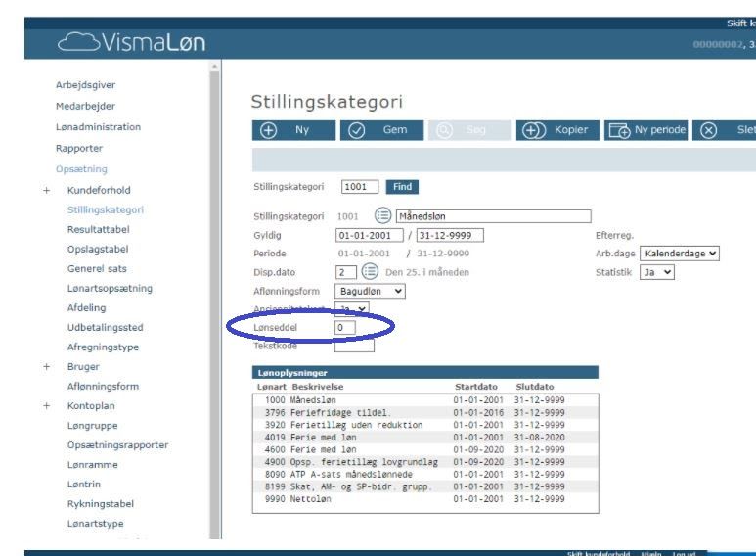Select the 1000 Månedsløn row
The height and width of the screenshot is (556, 756).
[x=425, y=400]
